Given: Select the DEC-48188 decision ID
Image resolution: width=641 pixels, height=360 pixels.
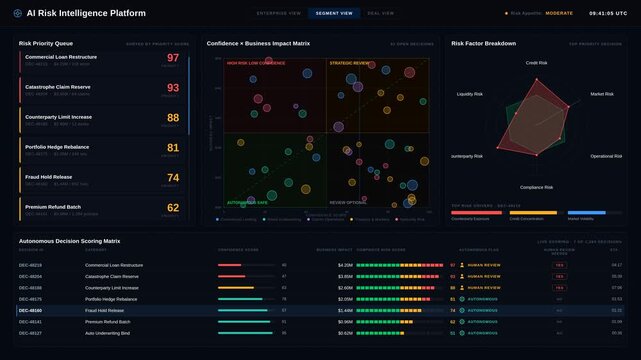Looking at the screenshot, I should click(x=30, y=288).
